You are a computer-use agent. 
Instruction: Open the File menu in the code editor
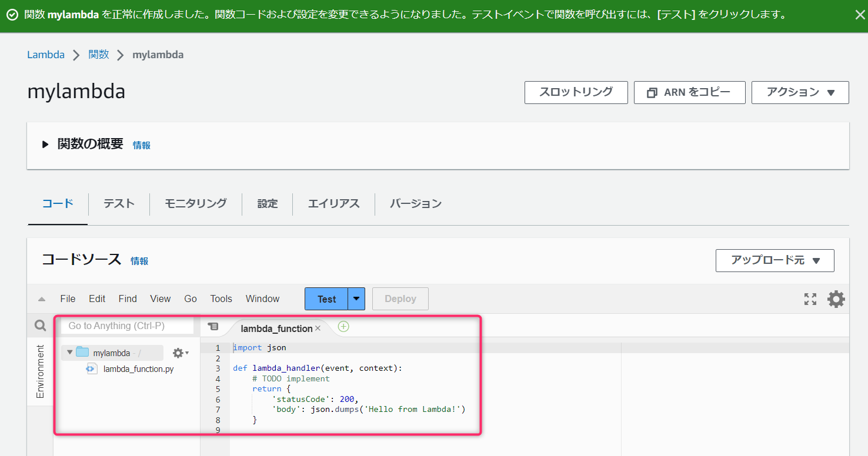point(68,299)
